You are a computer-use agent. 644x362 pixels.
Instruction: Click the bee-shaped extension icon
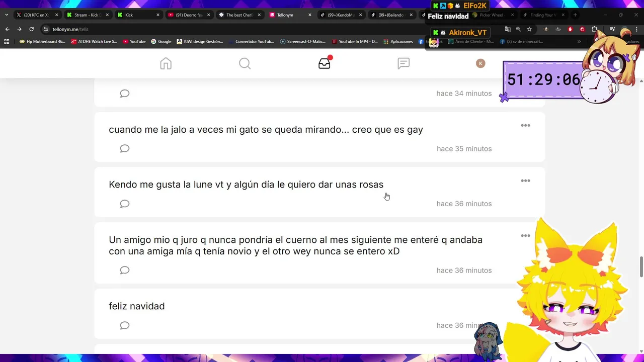click(546, 29)
